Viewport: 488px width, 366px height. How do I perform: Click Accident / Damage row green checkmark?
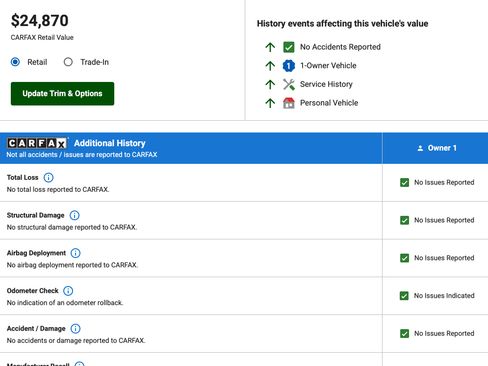point(404,334)
